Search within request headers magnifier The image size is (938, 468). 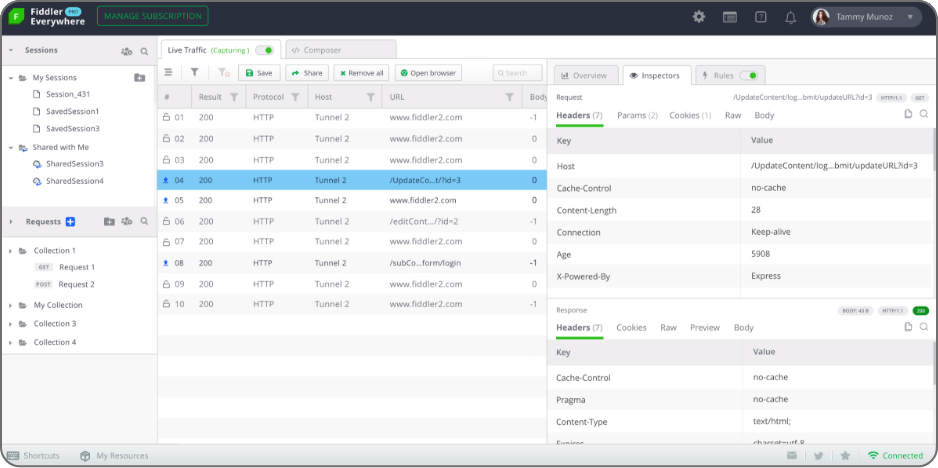pos(924,114)
